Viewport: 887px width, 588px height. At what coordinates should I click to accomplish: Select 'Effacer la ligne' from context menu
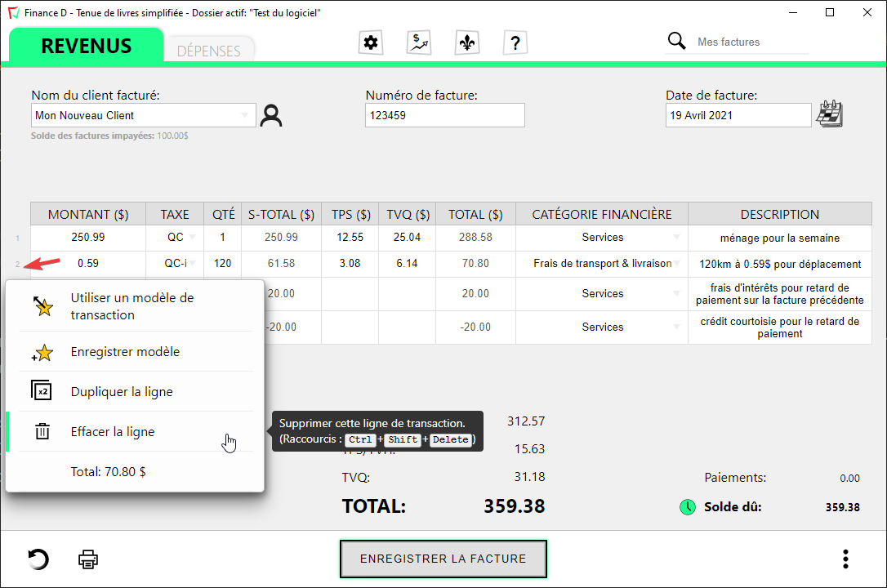[113, 432]
